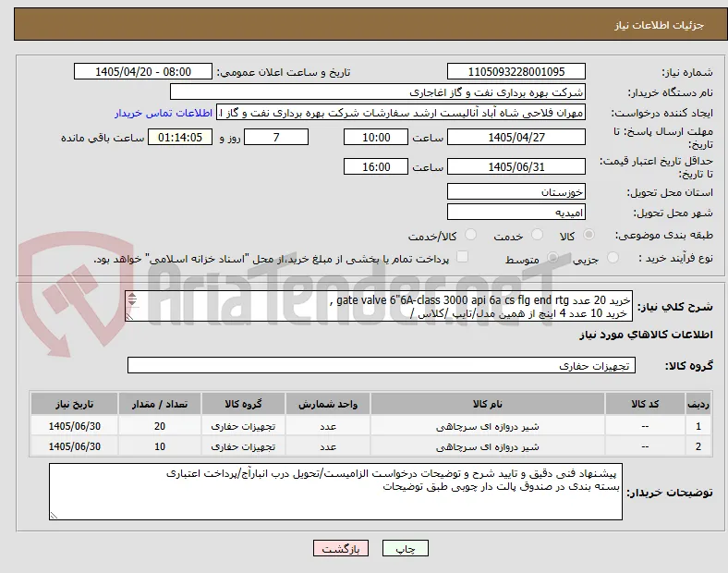Screen dimensions: 728x573
Task: Click the ردیف column header
Action: [x=698, y=404]
